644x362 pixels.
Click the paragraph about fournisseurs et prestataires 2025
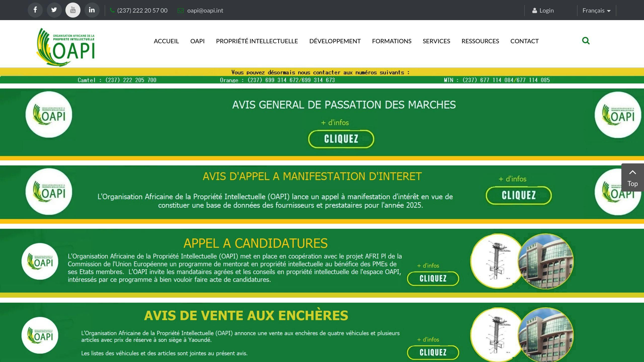pos(275,201)
